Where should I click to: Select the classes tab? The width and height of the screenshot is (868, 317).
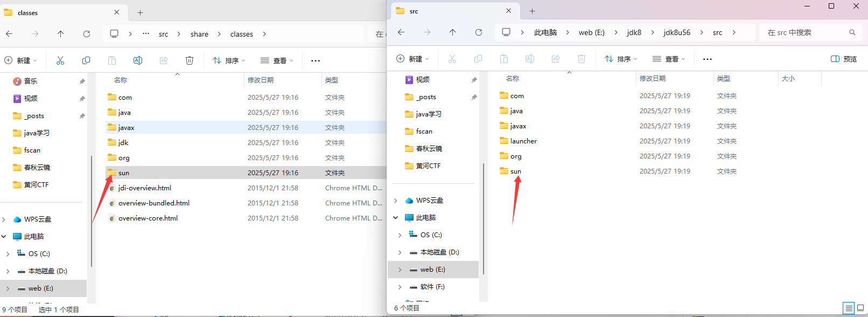pos(59,12)
